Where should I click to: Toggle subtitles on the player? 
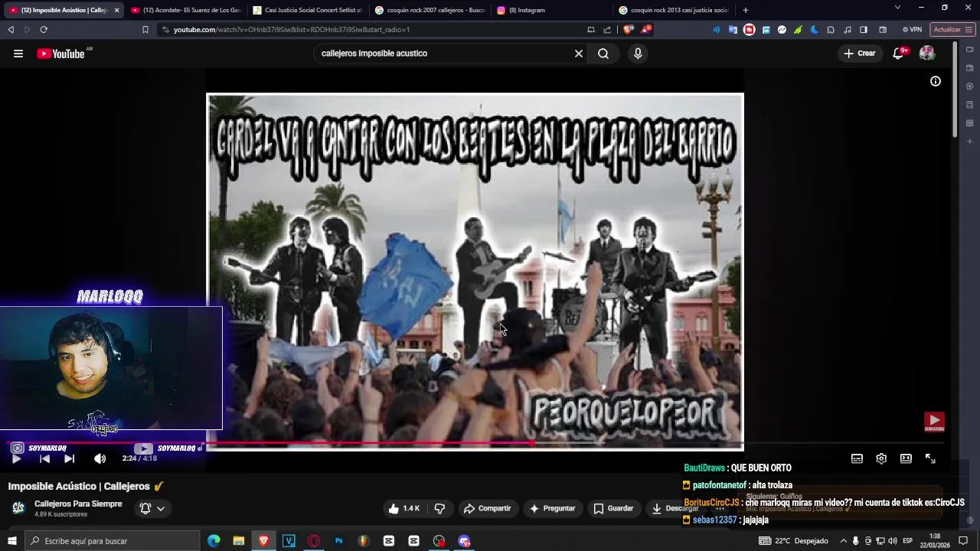click(x=857, y=458)
